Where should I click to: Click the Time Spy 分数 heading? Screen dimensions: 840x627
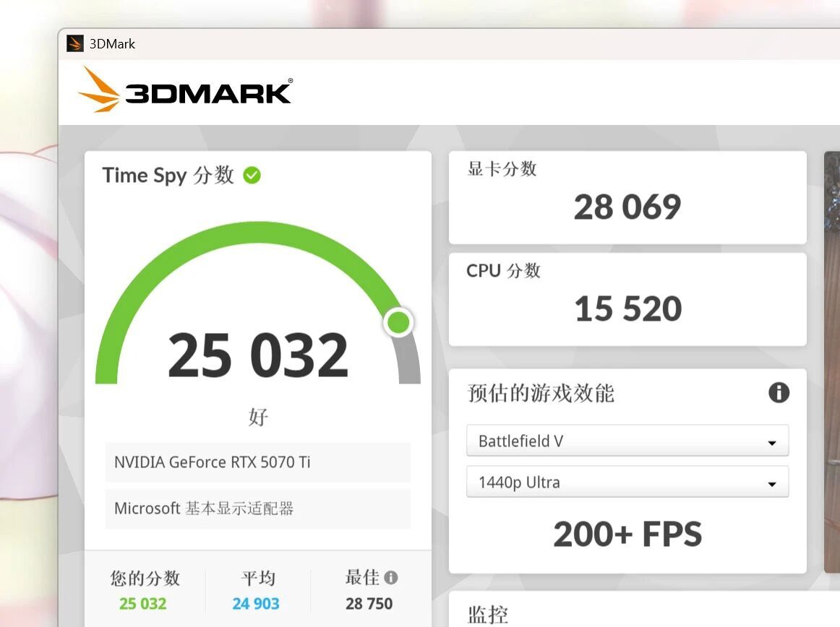[x=168, y=175]
